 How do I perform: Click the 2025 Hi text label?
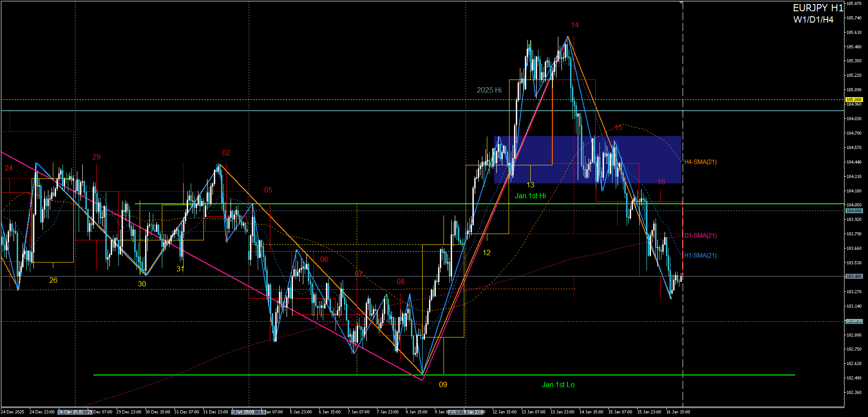489,90
